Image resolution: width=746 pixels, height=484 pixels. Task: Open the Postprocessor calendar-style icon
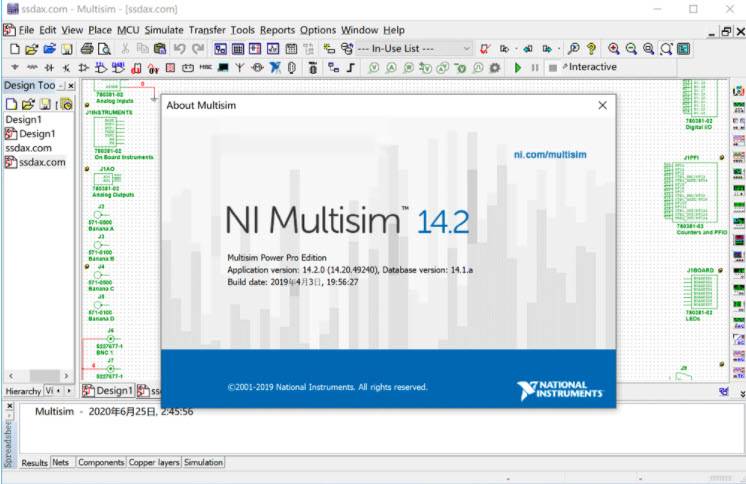tap(291, 49)
